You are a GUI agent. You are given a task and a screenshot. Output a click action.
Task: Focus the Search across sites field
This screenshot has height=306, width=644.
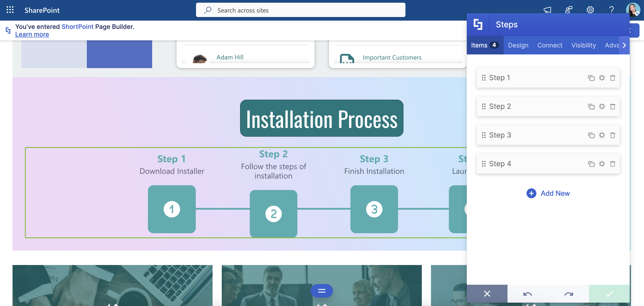[x=301, y=10]
